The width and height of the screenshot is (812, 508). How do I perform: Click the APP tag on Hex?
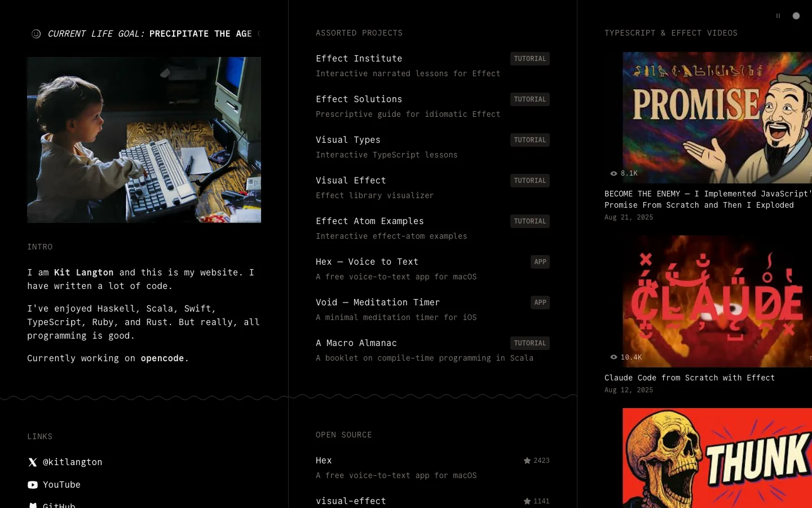[x=540, y=262]
